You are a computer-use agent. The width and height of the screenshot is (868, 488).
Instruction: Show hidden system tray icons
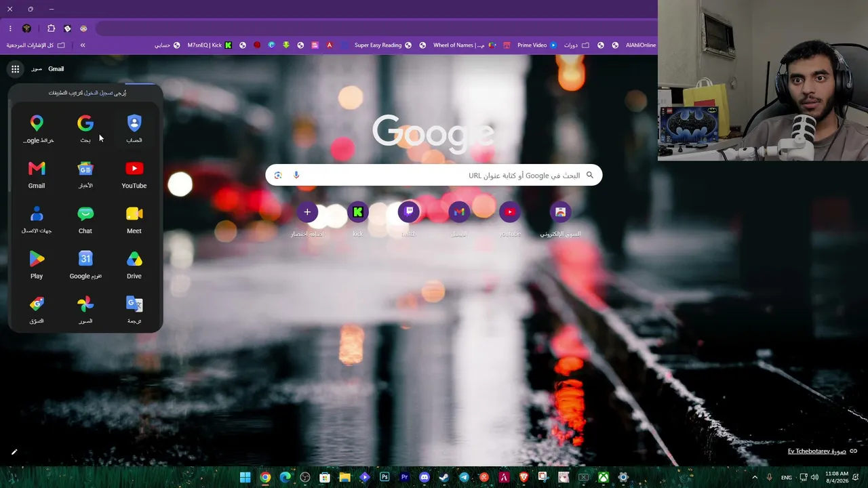coord(755,477)
